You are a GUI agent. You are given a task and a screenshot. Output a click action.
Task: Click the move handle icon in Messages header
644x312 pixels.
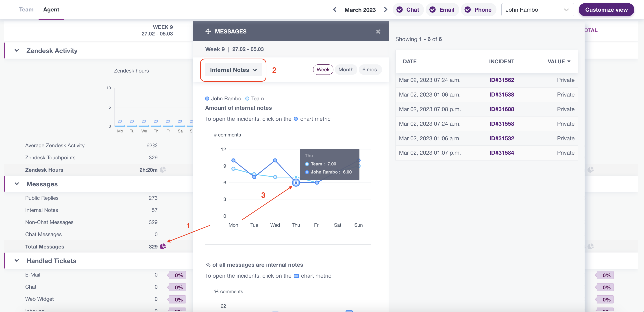click(x=208, y=31)
